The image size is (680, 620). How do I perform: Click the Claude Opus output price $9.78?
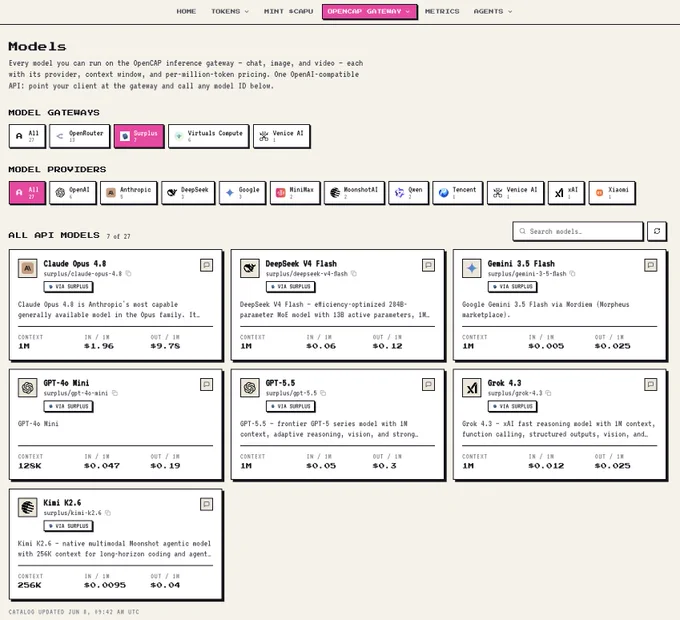(x=165, y=346)
